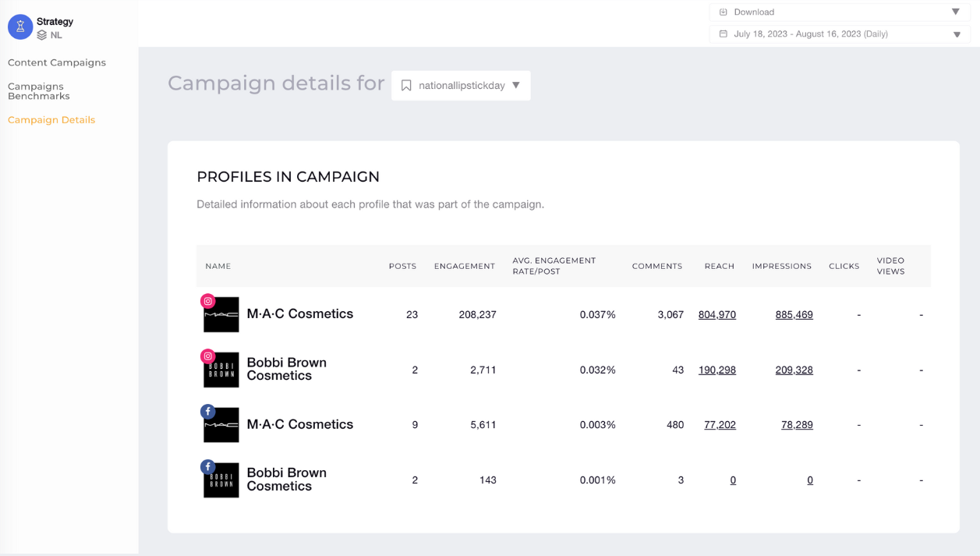Click engagement rate 0.001%
Viewport: 980px width, 556px height.
(598, 480)
